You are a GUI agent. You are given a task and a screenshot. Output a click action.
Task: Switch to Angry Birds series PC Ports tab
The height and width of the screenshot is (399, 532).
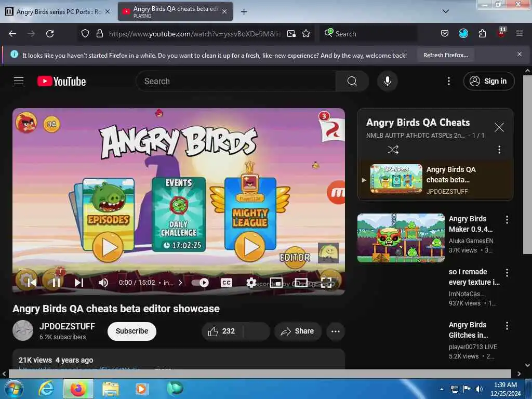tap(58, 11)
